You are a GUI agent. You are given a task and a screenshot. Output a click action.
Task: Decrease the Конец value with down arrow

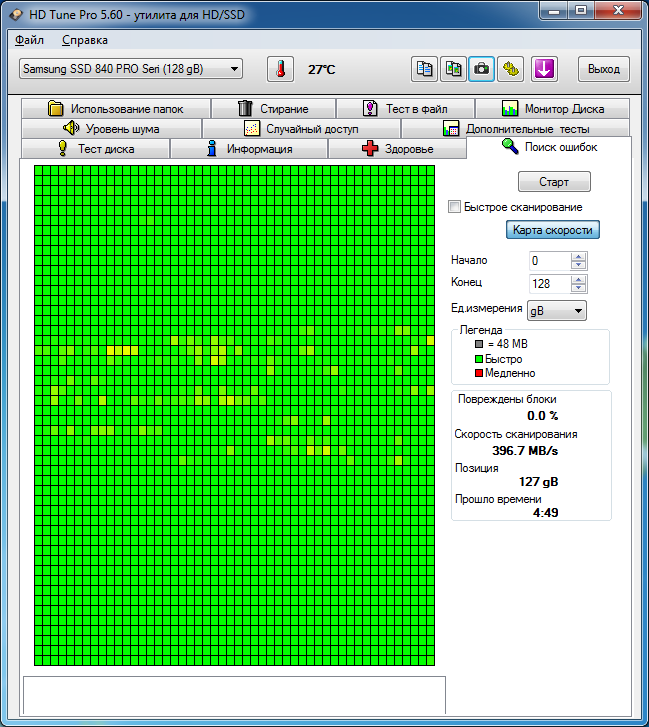click(x=579, y=288)
